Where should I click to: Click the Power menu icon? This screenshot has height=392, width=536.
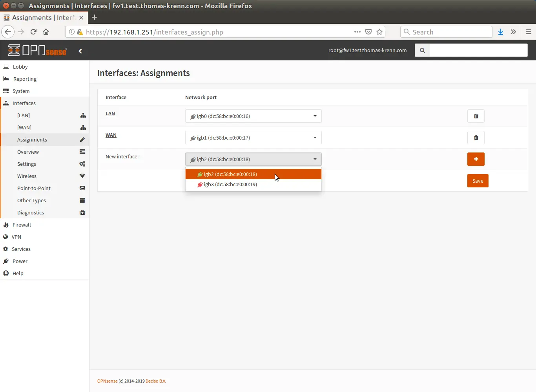point(6,261)
